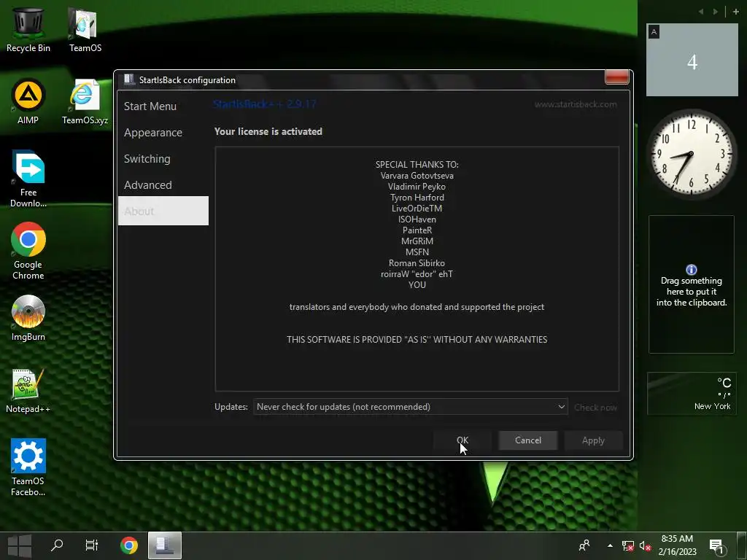Open the TeamOS.xyz internet shortcut
This screenshot has width=747, height=560.
pos(85,101)
